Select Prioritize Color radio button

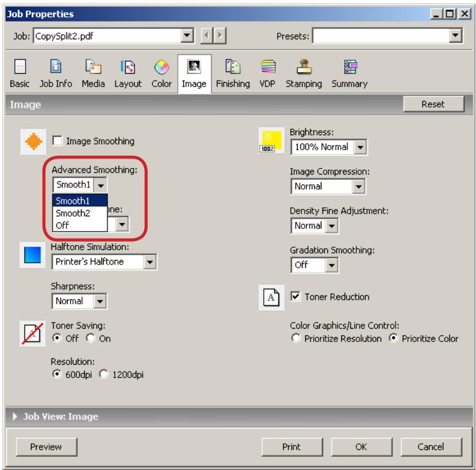coord(393,338)
